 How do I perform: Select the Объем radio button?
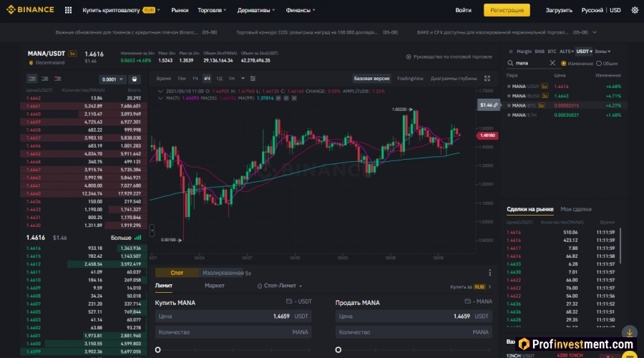click(x=599, y=63)
